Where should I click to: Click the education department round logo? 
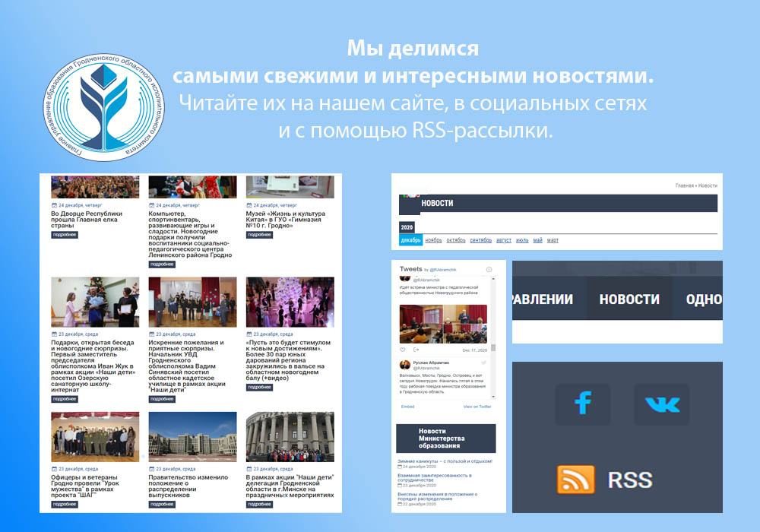[x=103, y=107]
